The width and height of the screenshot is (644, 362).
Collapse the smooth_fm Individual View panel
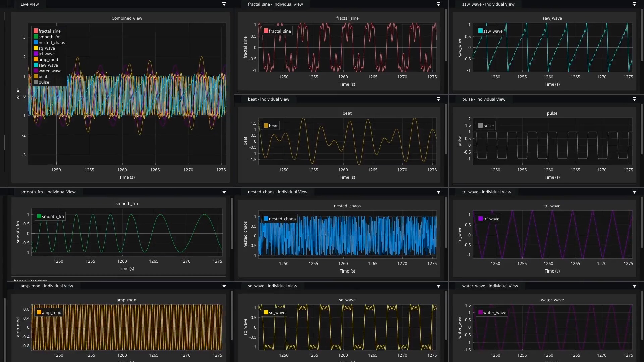tap(224, 192)
